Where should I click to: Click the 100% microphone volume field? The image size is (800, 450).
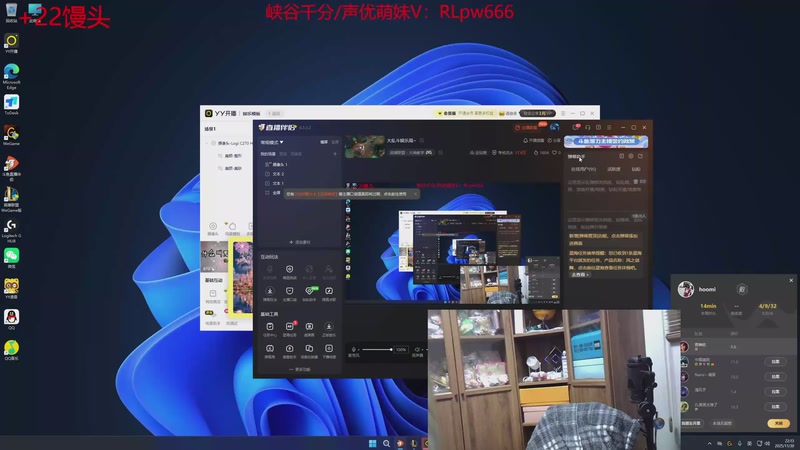[x=401, y=349]
